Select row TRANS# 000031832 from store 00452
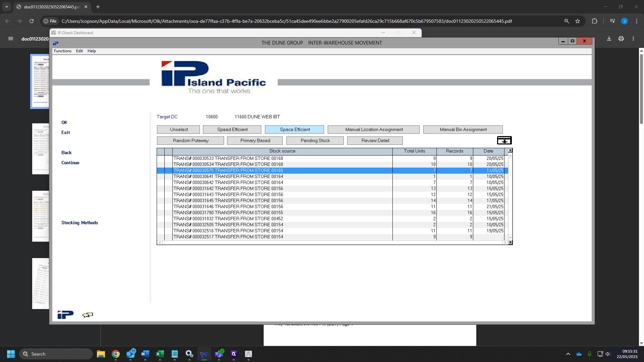 pos(332,219)
